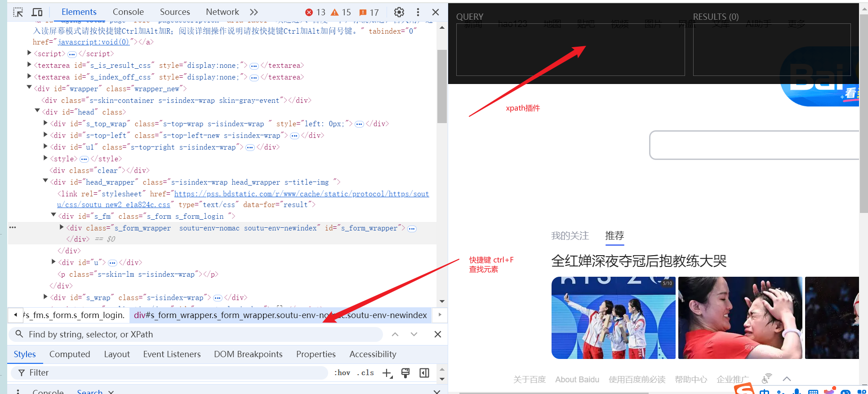Activate the inspect element picker icon

(x=18, y=12)
